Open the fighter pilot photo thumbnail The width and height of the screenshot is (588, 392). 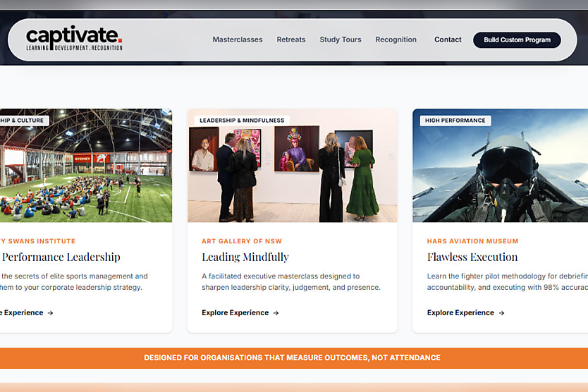[501, 166]
